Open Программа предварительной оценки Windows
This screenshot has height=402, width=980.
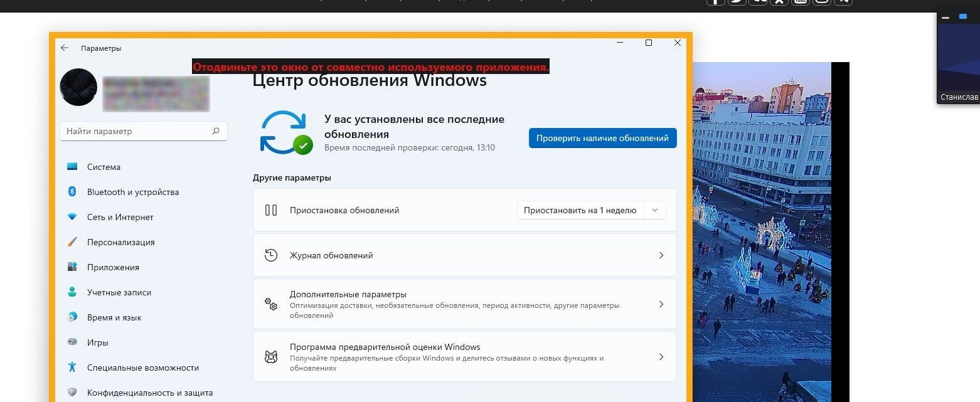[x=464, y=357]
